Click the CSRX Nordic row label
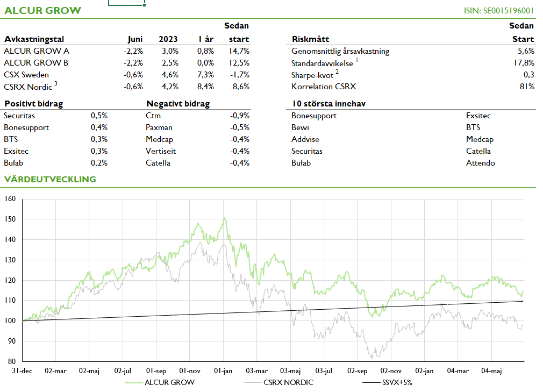The image size is (543, 392). point(27,87)
